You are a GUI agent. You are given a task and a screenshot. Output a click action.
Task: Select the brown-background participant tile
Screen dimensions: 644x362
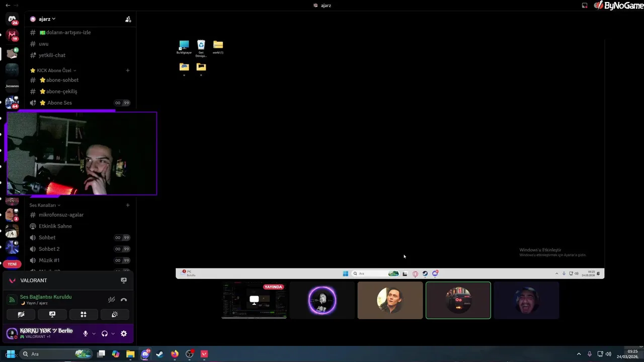coord(390,300)
